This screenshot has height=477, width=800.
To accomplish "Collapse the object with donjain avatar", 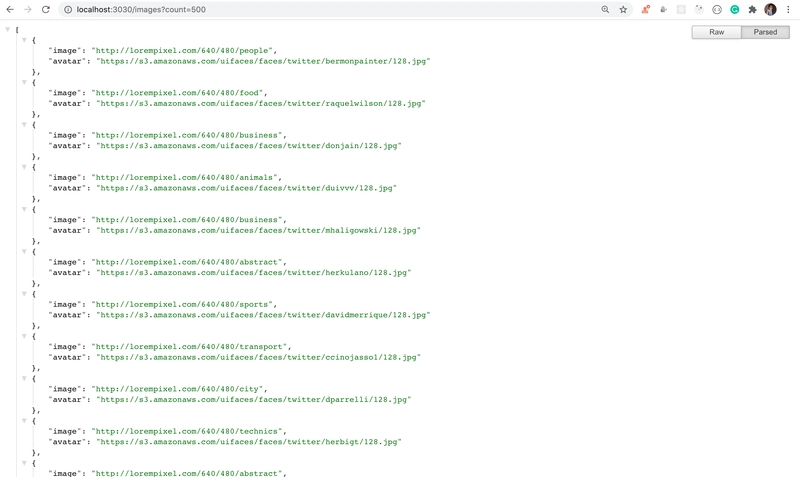I will pos(24,124).
